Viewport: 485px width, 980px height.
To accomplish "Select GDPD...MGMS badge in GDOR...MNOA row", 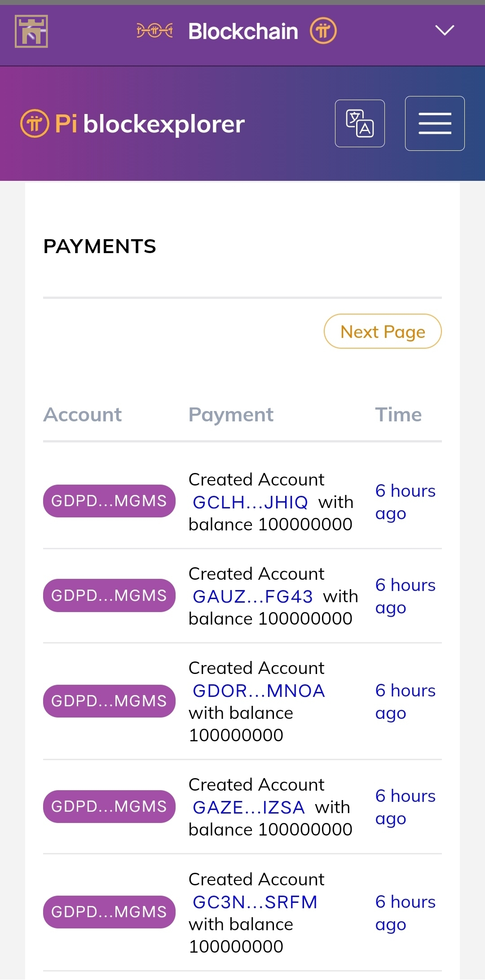I will 109,701.
